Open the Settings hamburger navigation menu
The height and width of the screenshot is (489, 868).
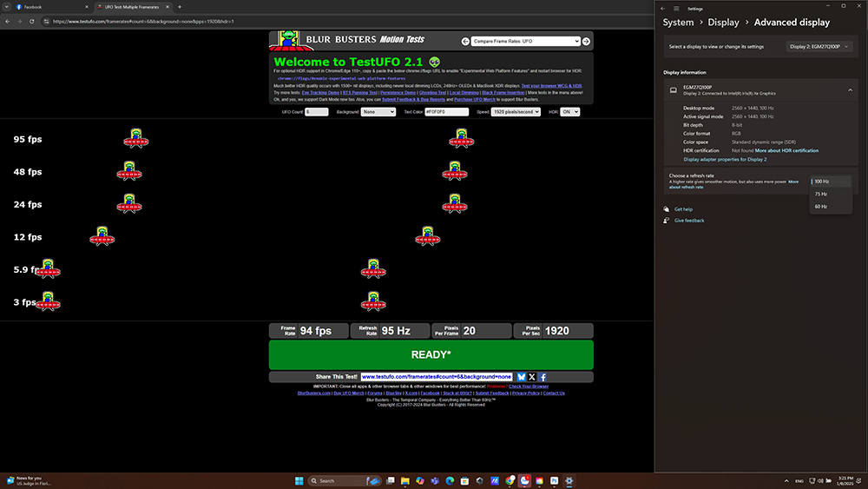676,9
